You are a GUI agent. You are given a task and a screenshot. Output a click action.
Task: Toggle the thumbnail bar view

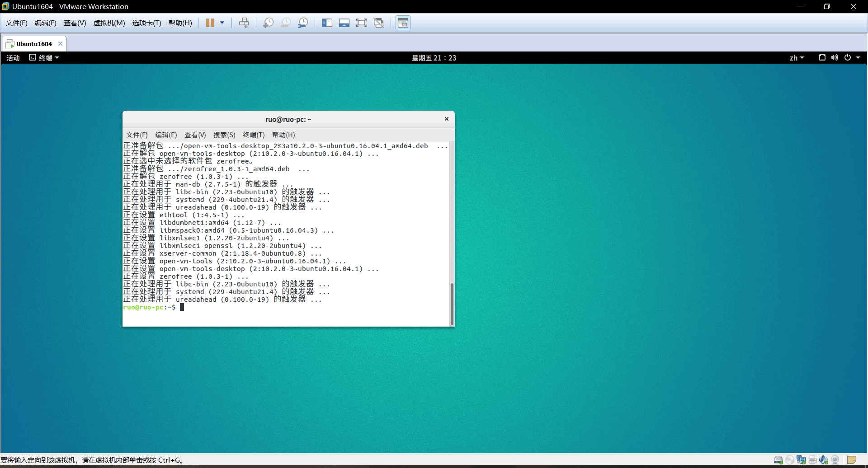click(x=344, y=23)
